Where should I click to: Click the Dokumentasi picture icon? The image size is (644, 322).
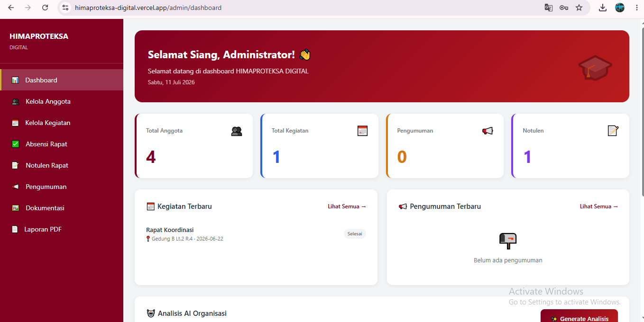[15, 208]
